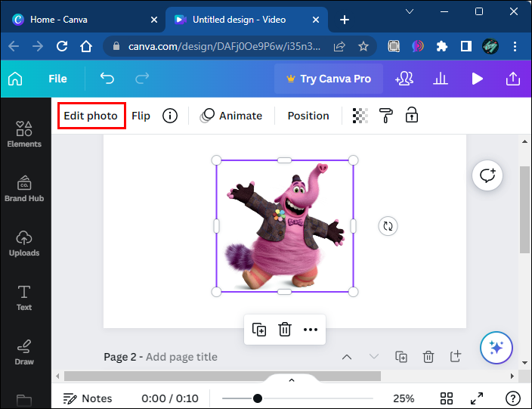
Task: Open the Elements panel
Action: pos(24,135)
